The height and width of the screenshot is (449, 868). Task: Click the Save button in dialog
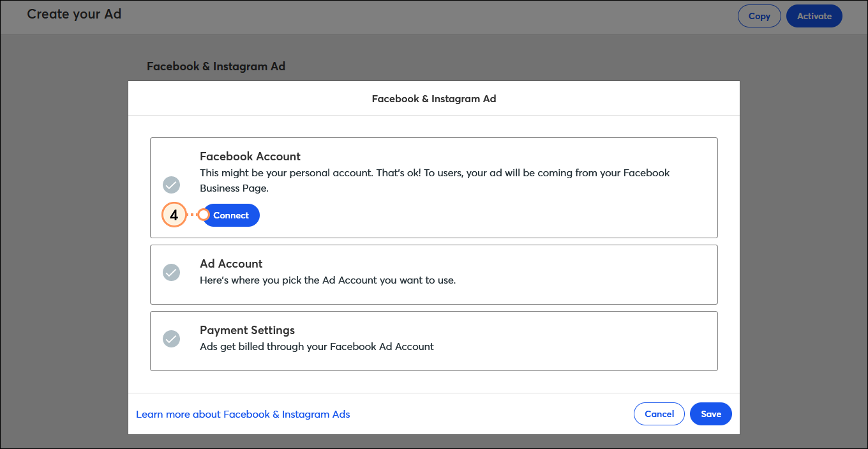710,414
